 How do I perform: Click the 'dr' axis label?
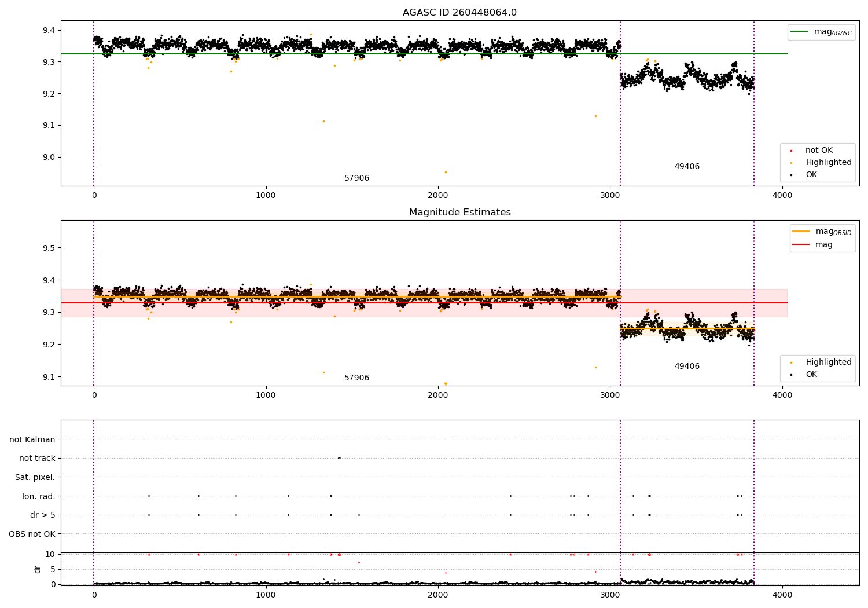[x=38, y=569]
